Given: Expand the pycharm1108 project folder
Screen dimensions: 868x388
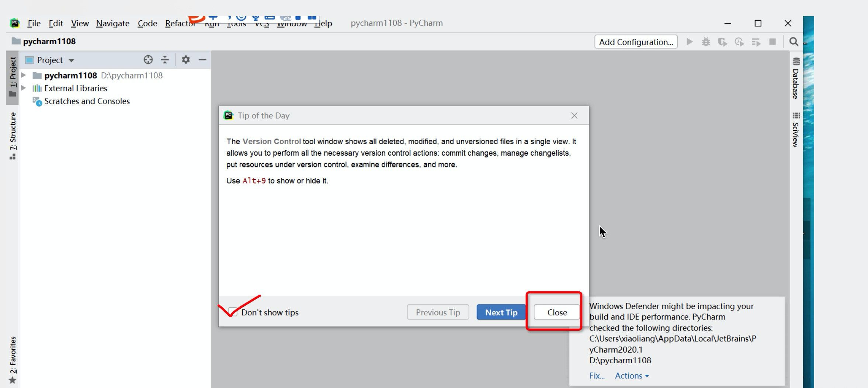Looking at the screenshot, I should click(x=24, y=75).
